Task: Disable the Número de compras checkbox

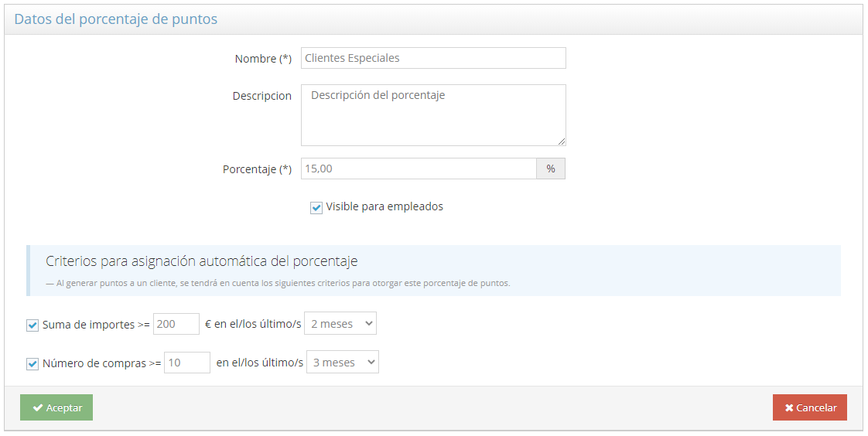Action: 32,364
